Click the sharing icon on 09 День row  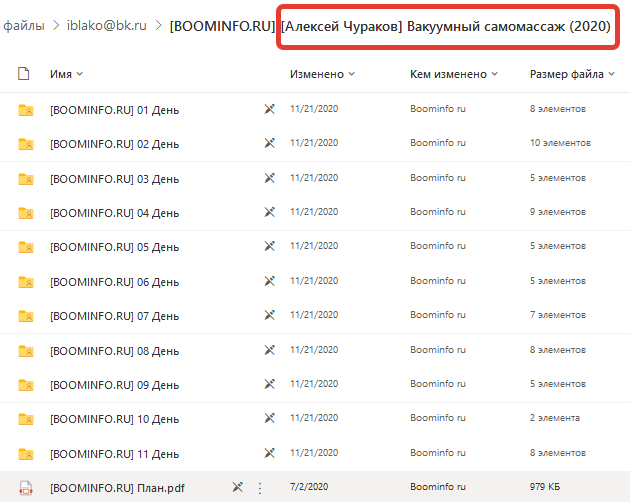tap(270, 384)
